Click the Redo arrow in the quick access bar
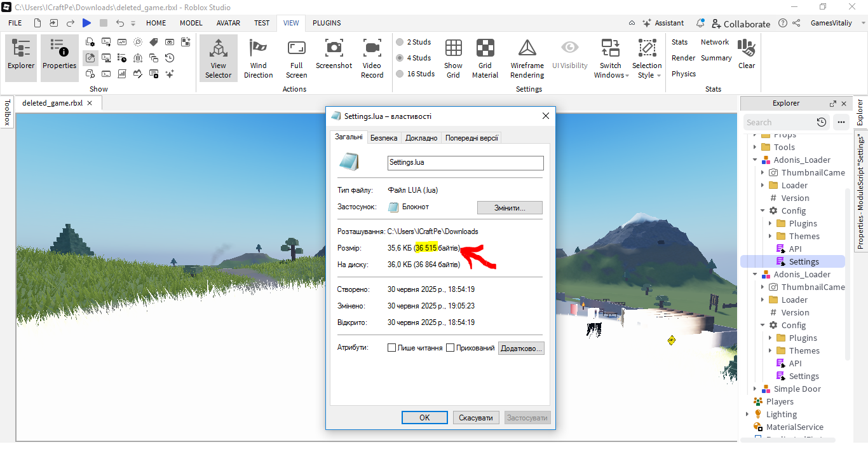Screen dimensions: 868x463 tap(71, 23)
